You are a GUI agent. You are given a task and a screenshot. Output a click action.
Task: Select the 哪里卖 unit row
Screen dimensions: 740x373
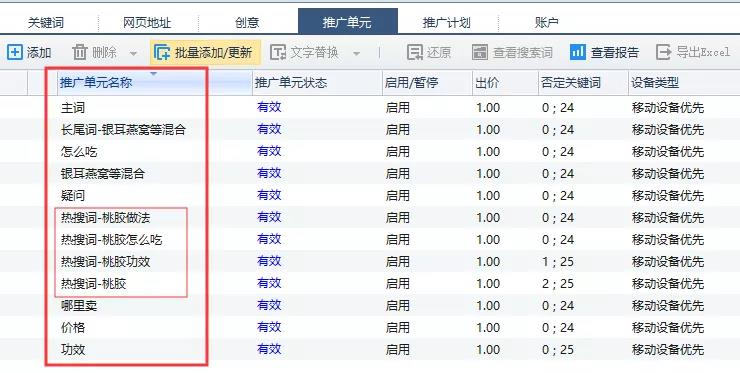[370, 305]
